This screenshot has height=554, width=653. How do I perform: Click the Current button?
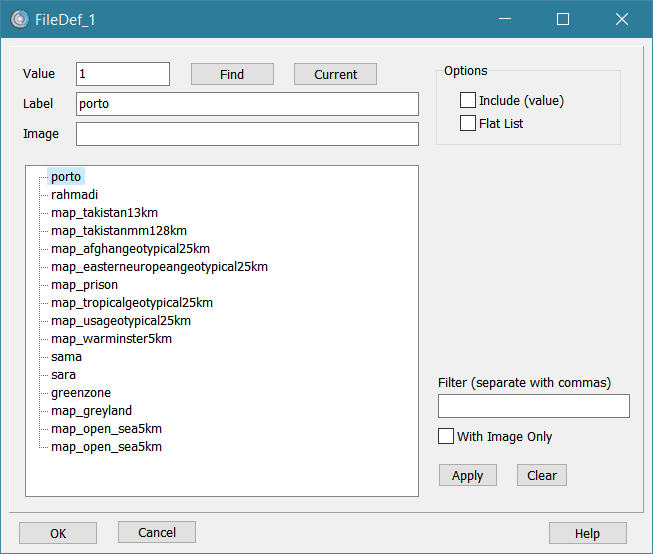click(x=335, y=74)
